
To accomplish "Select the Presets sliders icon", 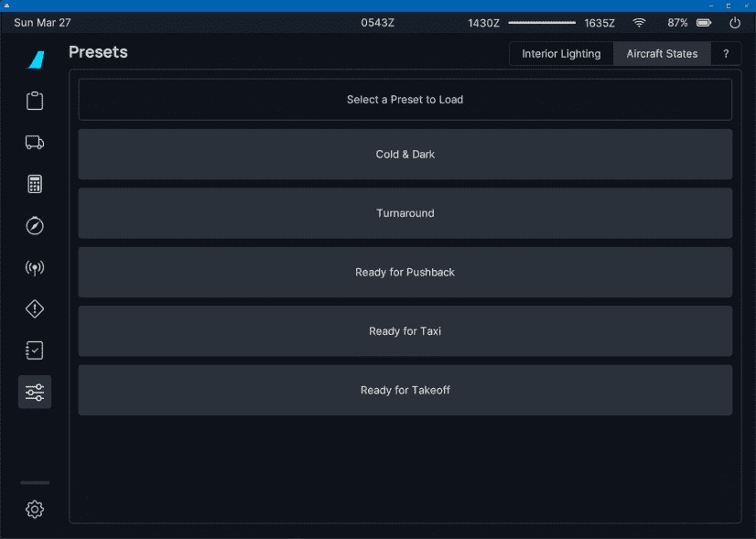I will click(35, 393).
